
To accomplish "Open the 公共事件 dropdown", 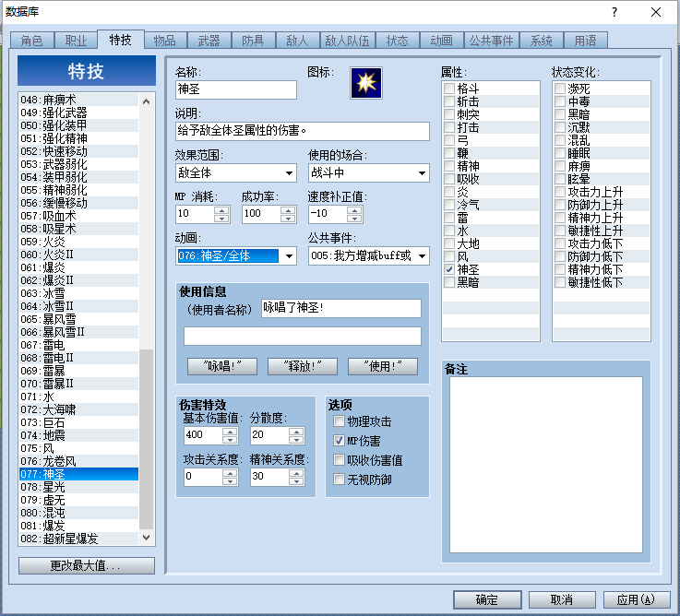I will click(369, 255).
